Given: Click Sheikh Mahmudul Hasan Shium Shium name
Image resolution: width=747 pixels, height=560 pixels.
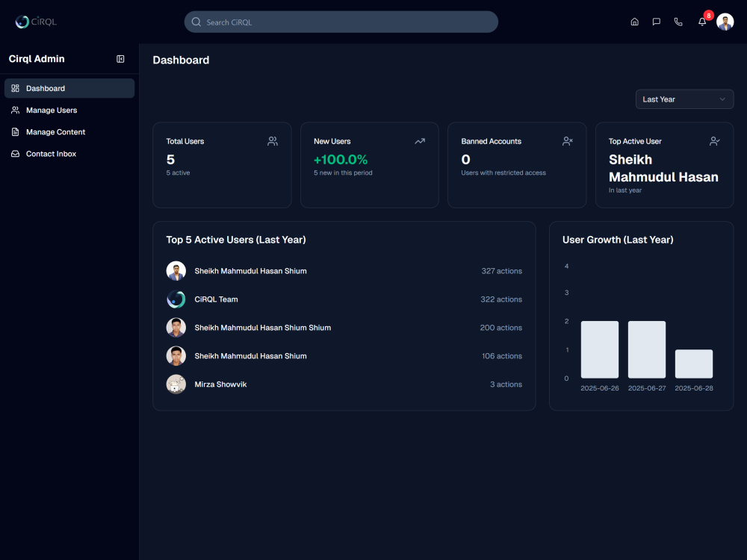Looking at the screenshot, I should [x=262, y=328].
